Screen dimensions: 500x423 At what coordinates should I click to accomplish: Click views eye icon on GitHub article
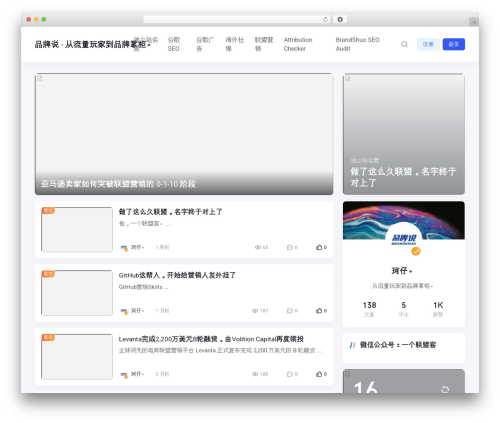pos(255,311)
